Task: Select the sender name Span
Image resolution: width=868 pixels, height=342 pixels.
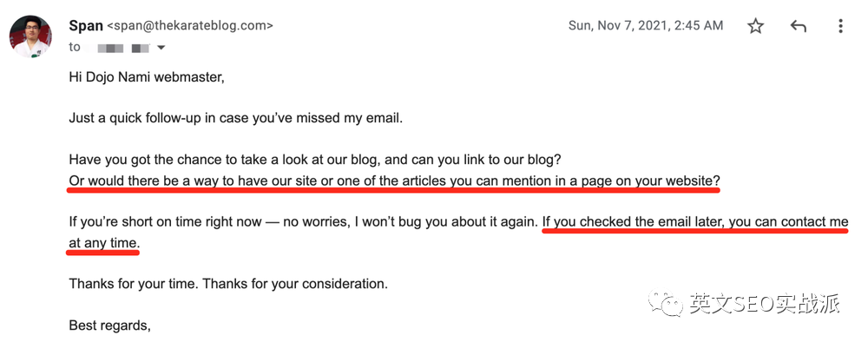Action: [86, 25]
